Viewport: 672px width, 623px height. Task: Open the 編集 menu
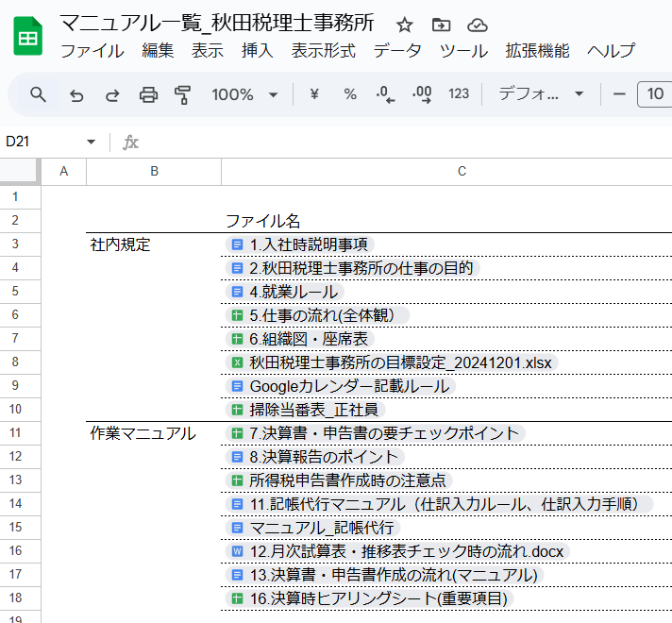(158, 51)
